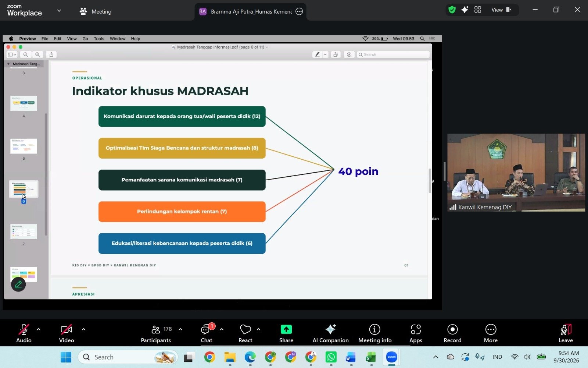Expand chat options arrow
588x368 pixels.
(222, 329)
